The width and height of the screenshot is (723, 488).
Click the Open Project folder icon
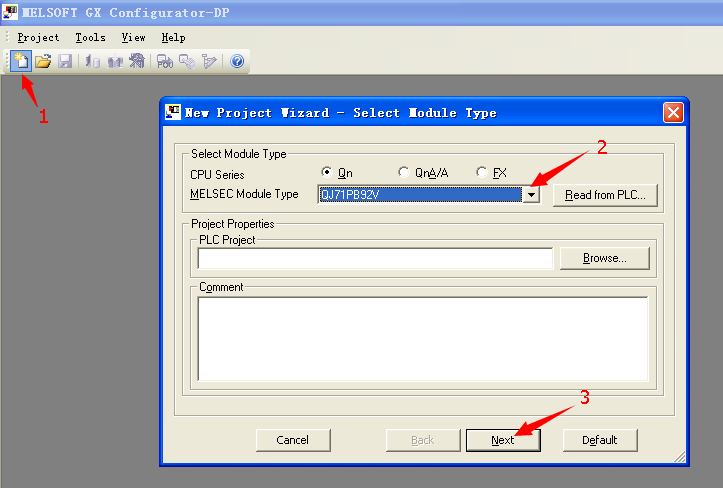[43, 61]
